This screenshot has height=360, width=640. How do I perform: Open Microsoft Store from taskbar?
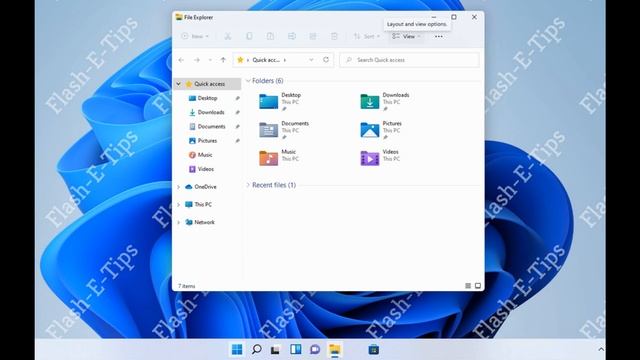(373, 349)
